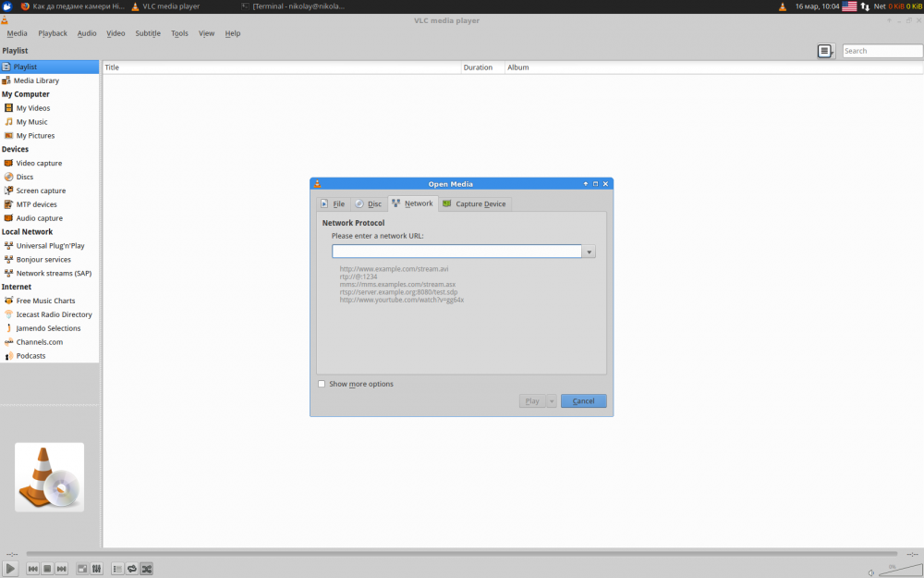
Task: Open the playlist view mode dropdown
Action: (825, 51)
